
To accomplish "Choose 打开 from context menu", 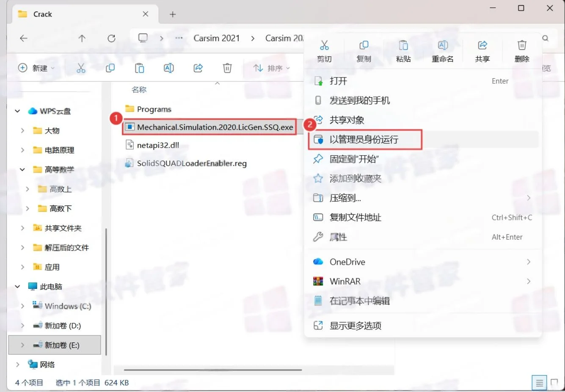I will (423, 81).
